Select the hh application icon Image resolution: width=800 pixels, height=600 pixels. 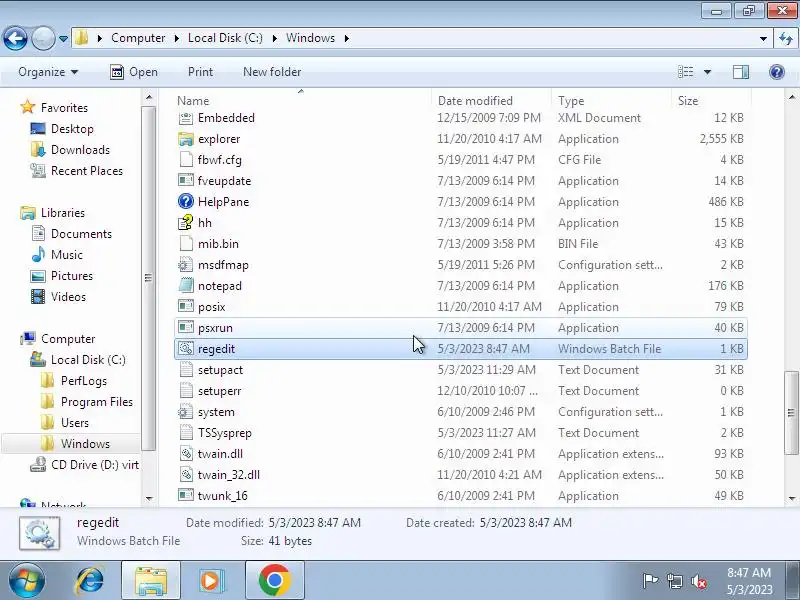(x=186, y=222)
